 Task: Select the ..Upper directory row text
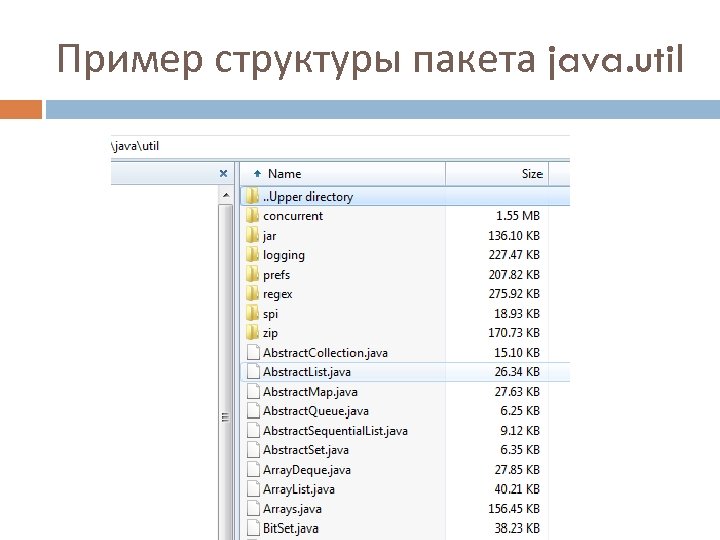pos(308,197)
